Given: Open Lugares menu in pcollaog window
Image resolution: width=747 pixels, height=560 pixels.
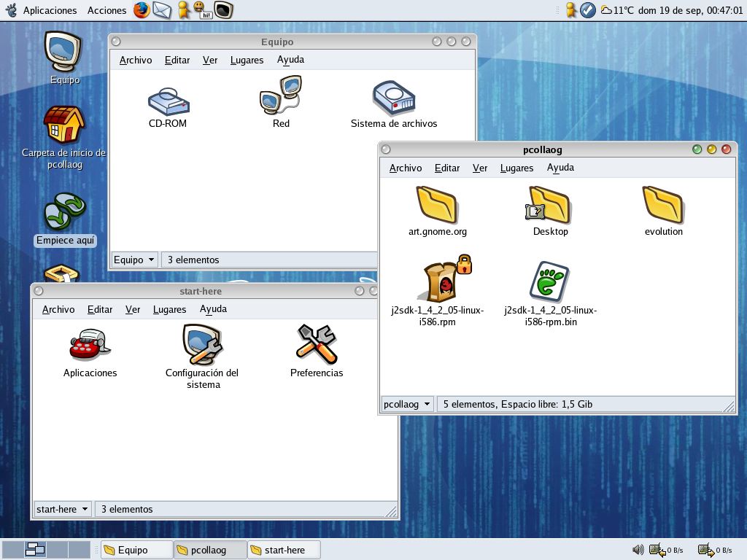Looking at the screenshot, I should (516, 168).
